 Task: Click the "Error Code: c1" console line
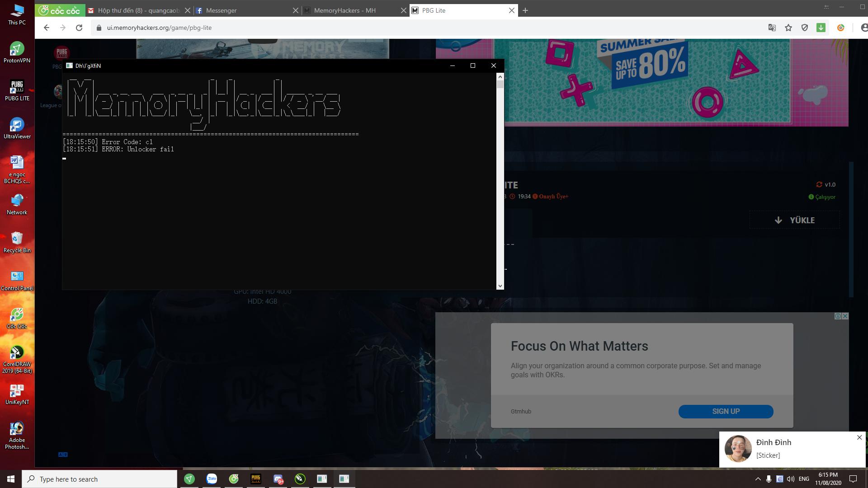coord(108,142)
